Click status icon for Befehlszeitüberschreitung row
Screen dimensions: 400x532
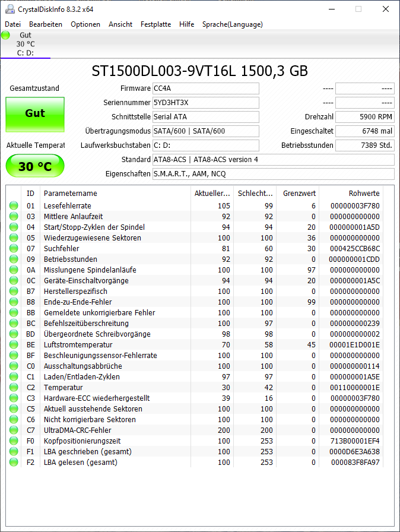tap(14, 323)
